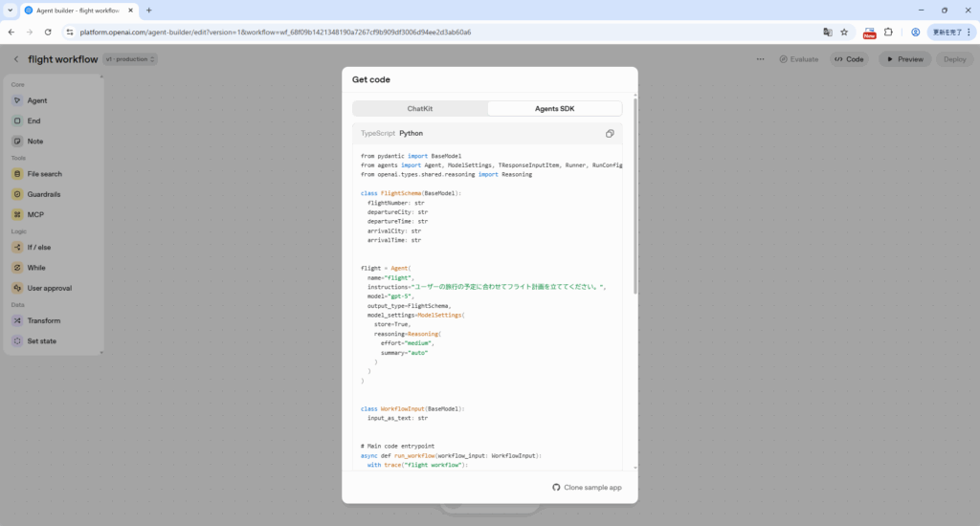The image size is (980, 526).
Task: Open Chrome's tab search dropdown arrow
Action: pyautogui.click(x=10, y=10)
